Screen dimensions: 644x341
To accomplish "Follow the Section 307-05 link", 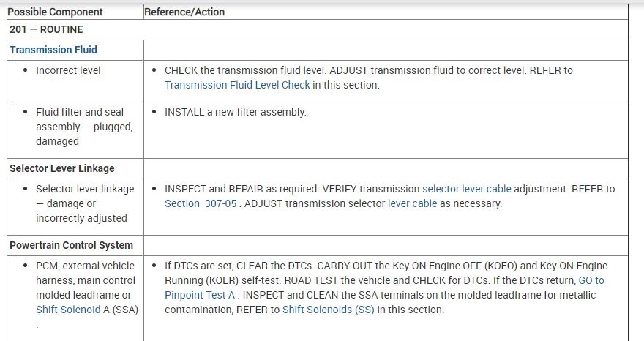I will [201, 203].
